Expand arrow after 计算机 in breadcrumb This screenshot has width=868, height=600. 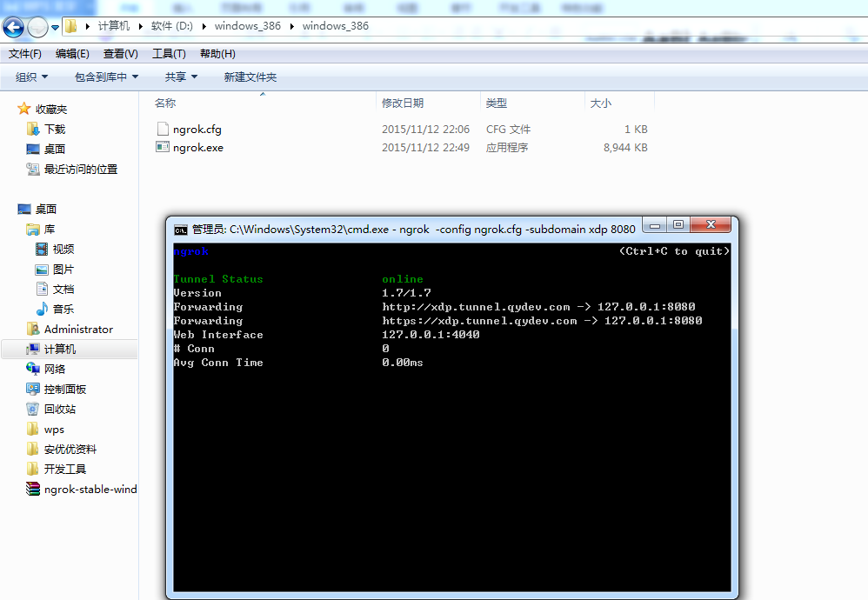tap(140, 26)
